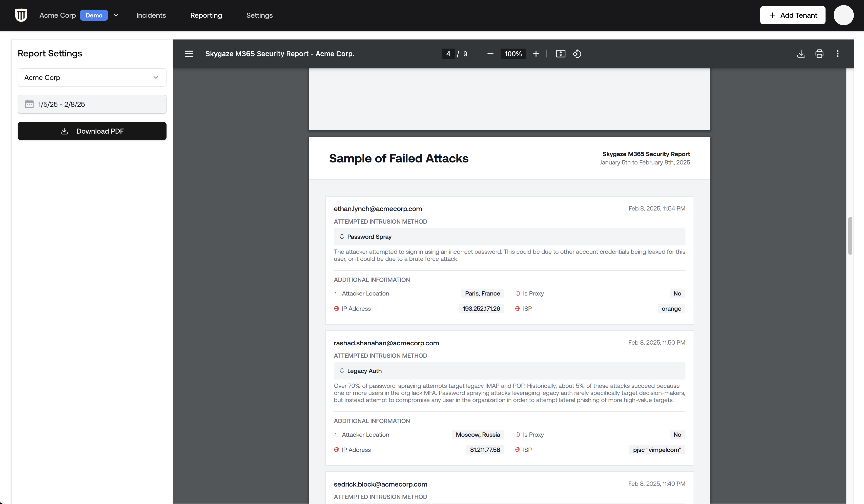The image size is (864, 504).
Task: Go to the Reporting tab
Action: pos(206,15)
